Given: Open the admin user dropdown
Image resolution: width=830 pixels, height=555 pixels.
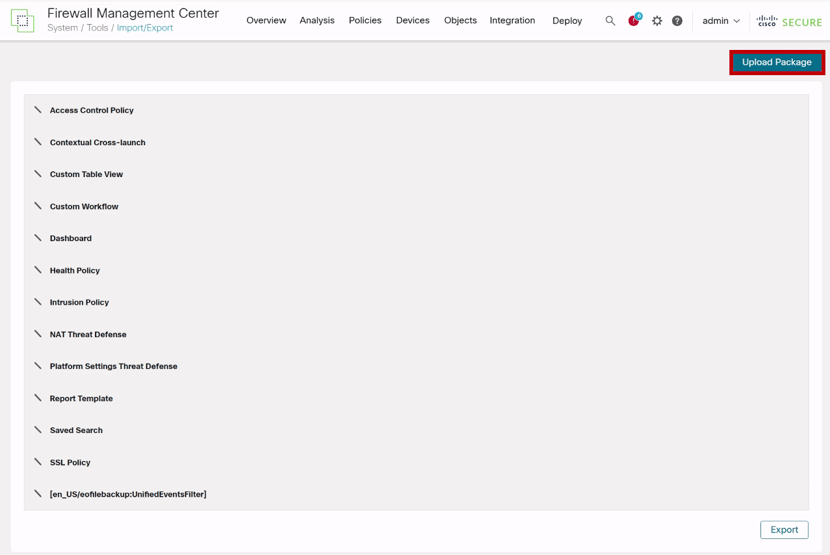Looking at the screenshot, I should pos(721,21).
